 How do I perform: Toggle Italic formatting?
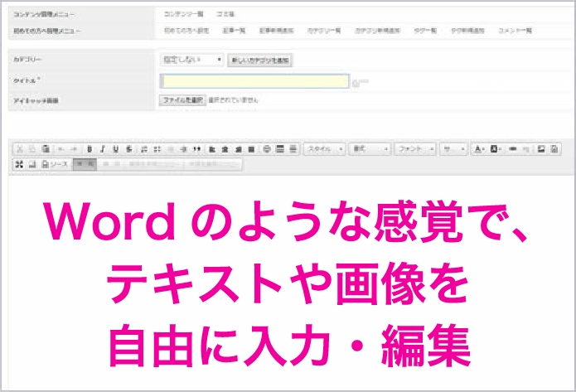point(103,149)
